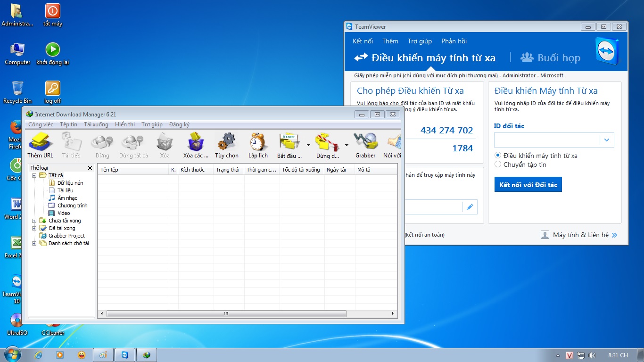Image resolution: width=644 pixels, height=362 pixels.
Task: Click the Bắt đầu queue icon
Action: point(289,145)
